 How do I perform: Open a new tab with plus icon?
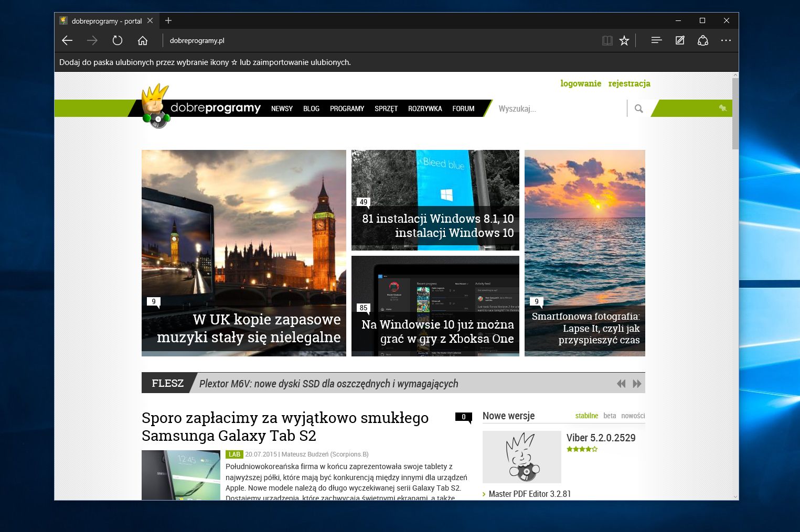click(168, 20)
